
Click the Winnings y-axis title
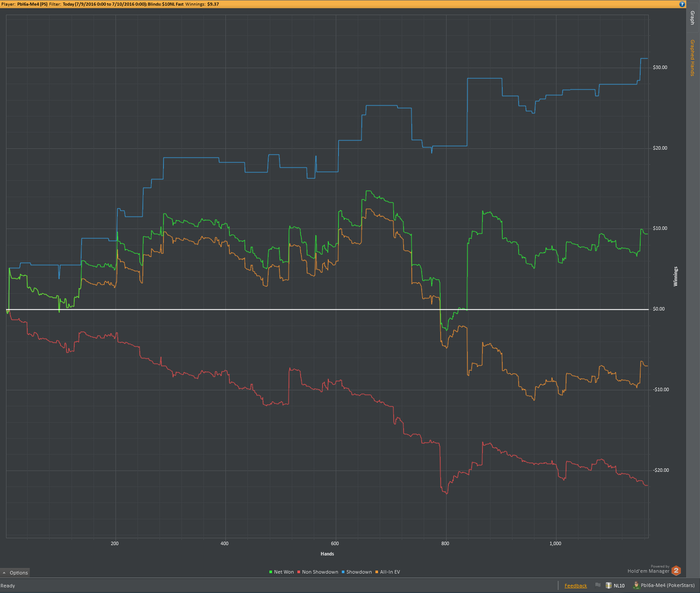click(x=675, y=276)
